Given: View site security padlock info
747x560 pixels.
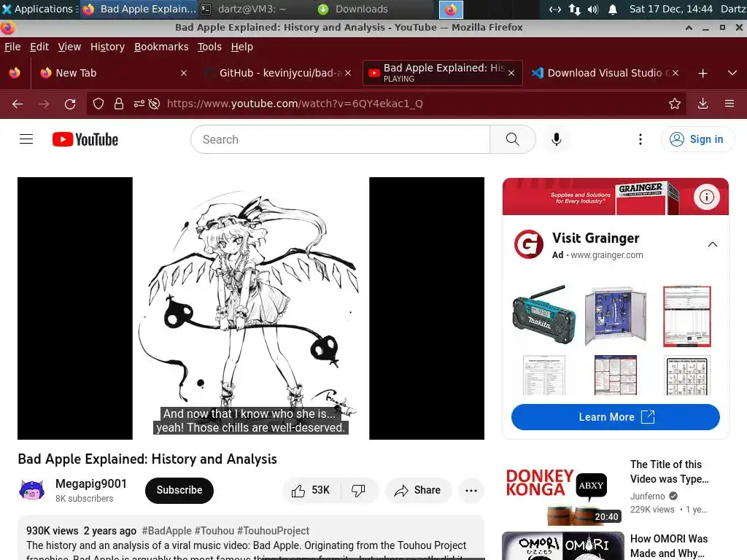Looking at the screenshot, I should pos(119,104).
